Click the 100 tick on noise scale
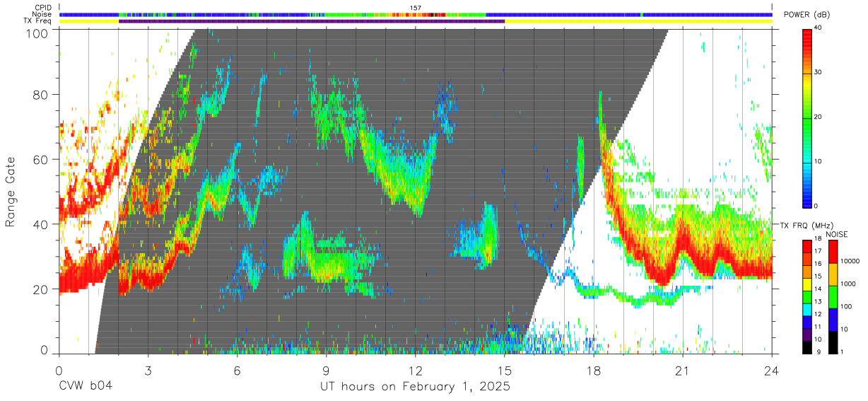 (x=846, y=308)
